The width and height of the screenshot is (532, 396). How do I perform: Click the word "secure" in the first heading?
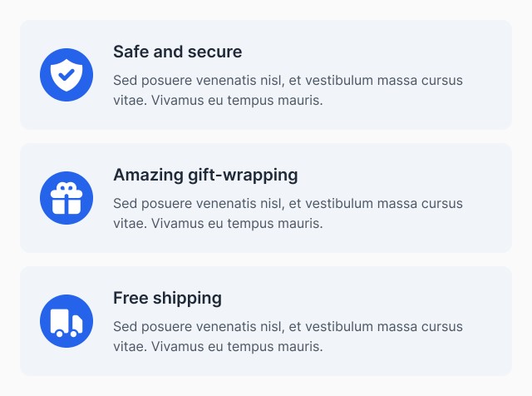214,52
